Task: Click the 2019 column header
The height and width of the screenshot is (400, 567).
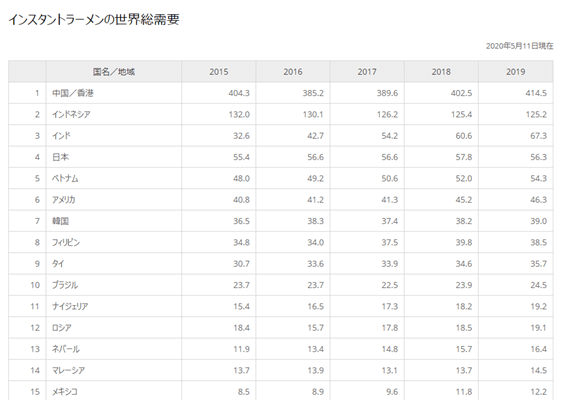Action: tap(516, 72)
